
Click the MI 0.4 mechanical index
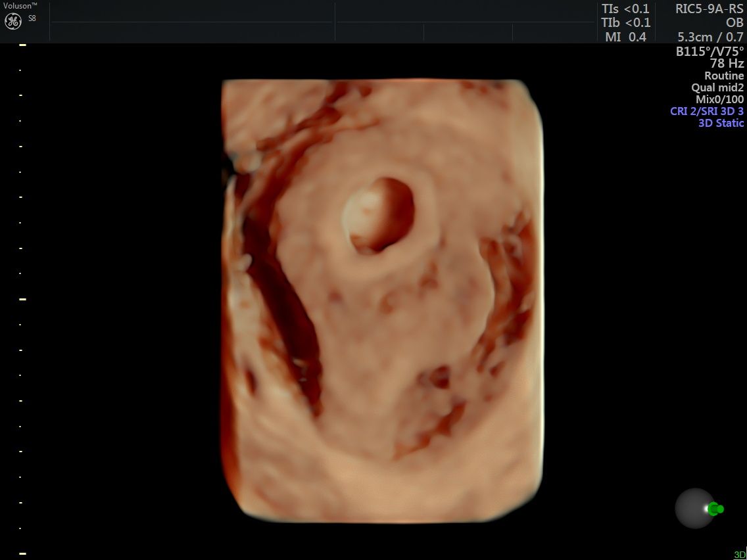tap(625, 37)
